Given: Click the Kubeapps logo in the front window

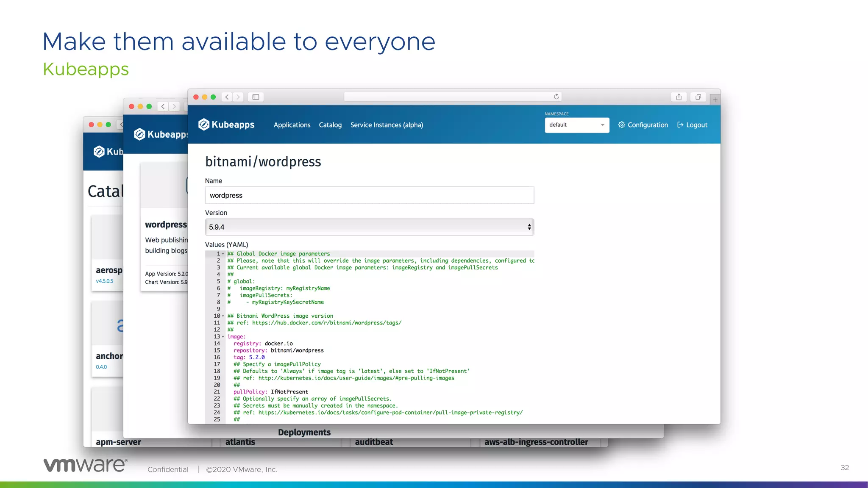Looking at the screenshot, I should point(226,125).
